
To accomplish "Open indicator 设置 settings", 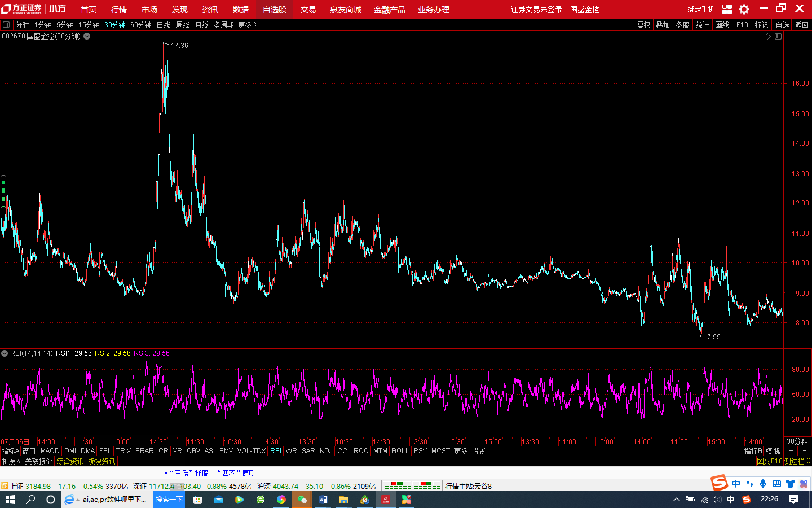I will click(479, 451).
